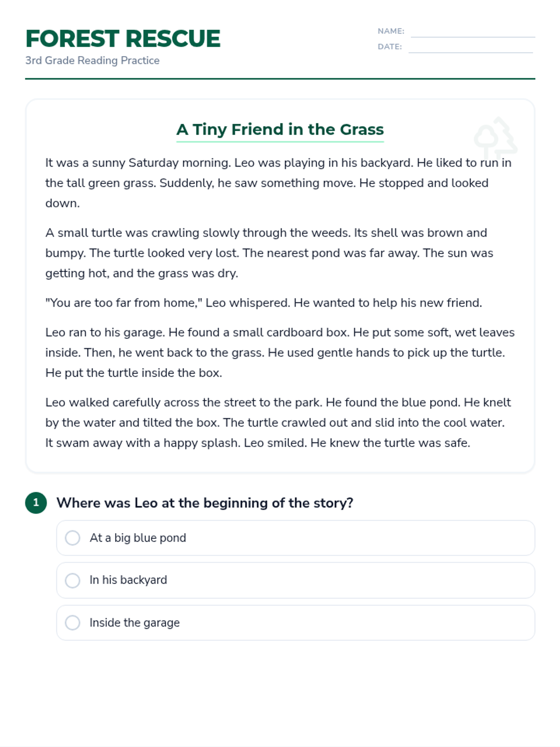This screenshot has width=560, height=747.
Task: Click the paragraph starting 'A small turtle was crawling'
Action: 269,253
